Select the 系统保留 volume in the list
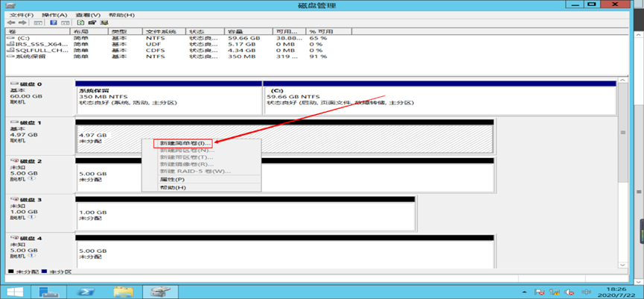The width and height of the screenshot is (644, 299). pyautogui.click(x=179, y=57)
